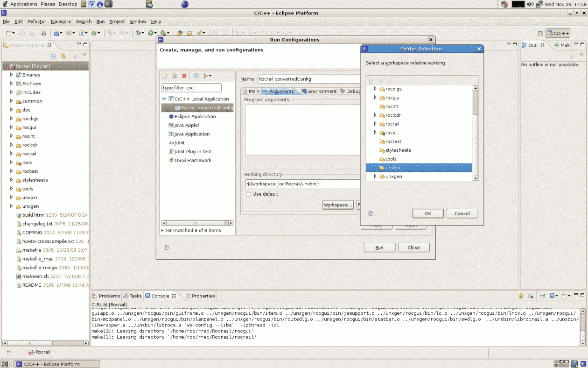Expand the rocgui folder in Folder Selection
Screen dimensions: 588x368
pyautogui.click(x=375, y=98)
